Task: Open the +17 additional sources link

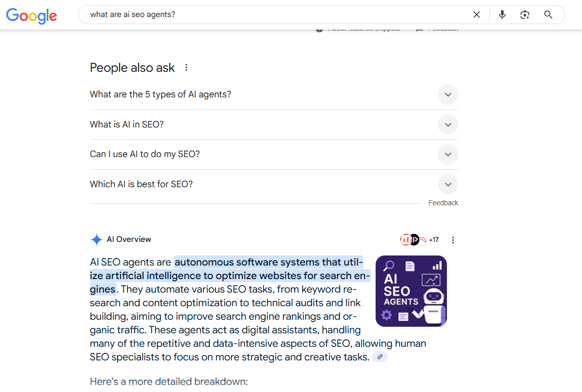Action: [x=434, y=240]
